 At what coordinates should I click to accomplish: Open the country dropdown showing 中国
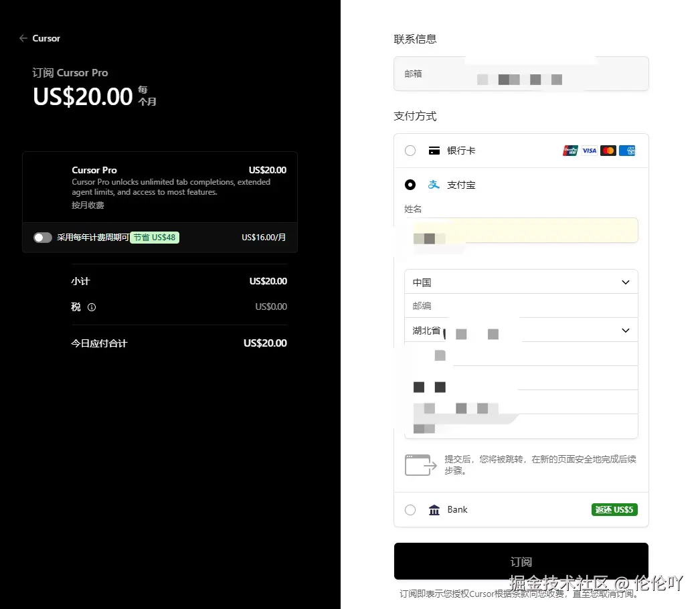pos(521,282)
